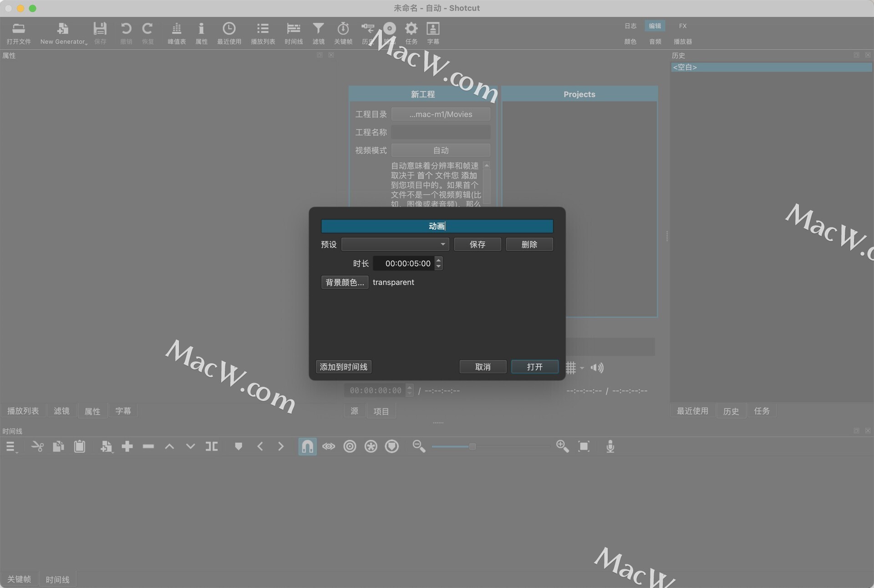
Task: Click the timeline zoom out magnifier
Action: pyautogui.click(x=419, y=446)
